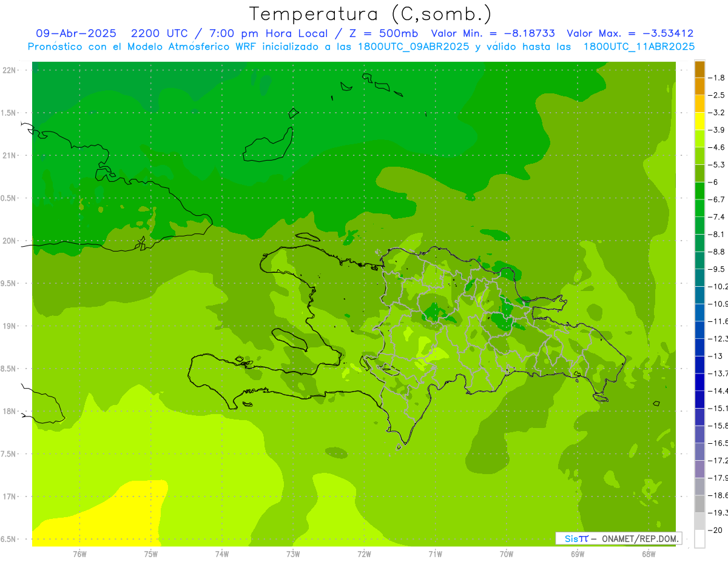
Task: Click the '74W' longitude label
Action: [x=222, y=554]
